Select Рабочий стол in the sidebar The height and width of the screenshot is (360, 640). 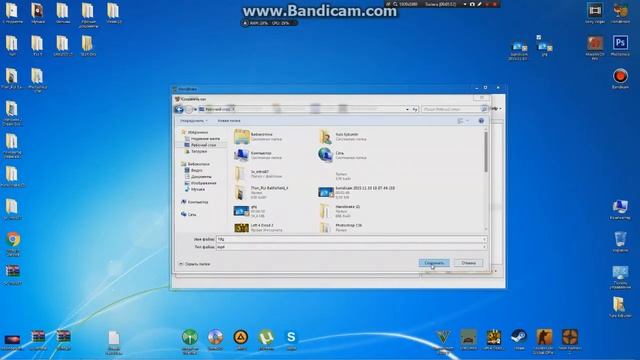click(x=200, y=145)
